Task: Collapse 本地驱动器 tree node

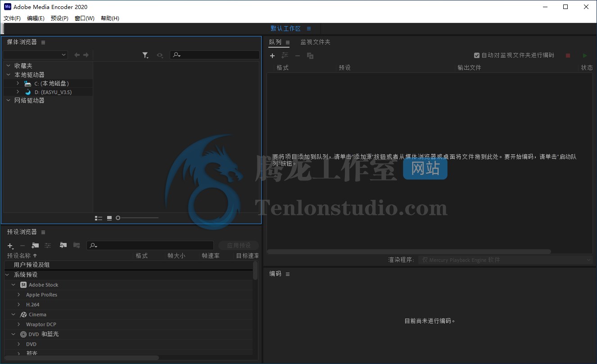Action: [9, 75]
